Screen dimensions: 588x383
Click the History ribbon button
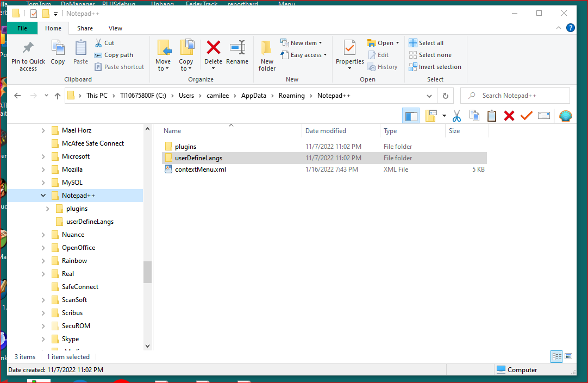click(x=383, y=67)
